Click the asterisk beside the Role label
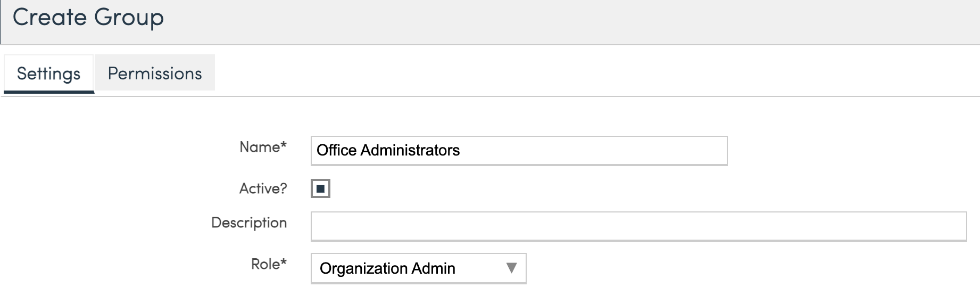The width and height of the screenshot is (980, 295). tap(284, 262)
